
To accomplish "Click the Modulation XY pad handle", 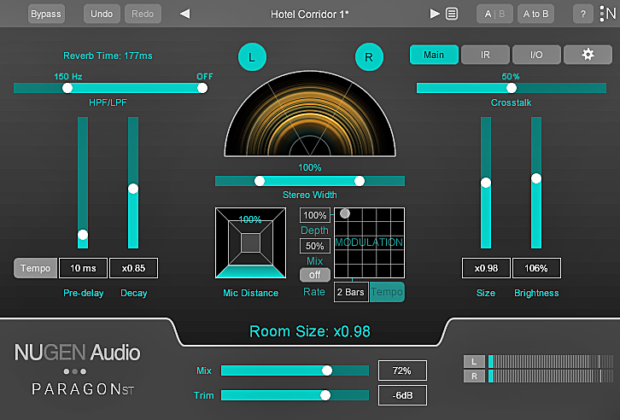I will click(345, 214).
